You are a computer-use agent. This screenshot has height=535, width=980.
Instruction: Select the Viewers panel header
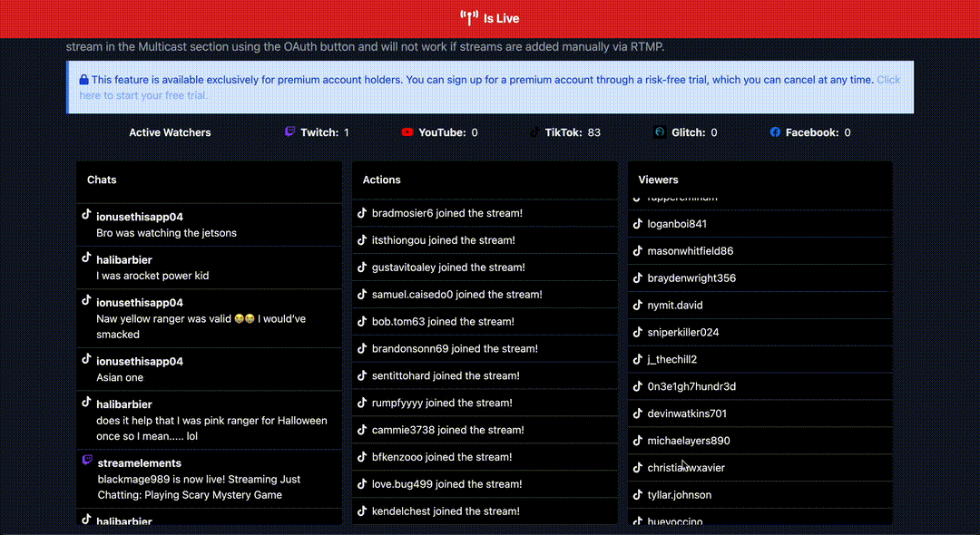658,180
